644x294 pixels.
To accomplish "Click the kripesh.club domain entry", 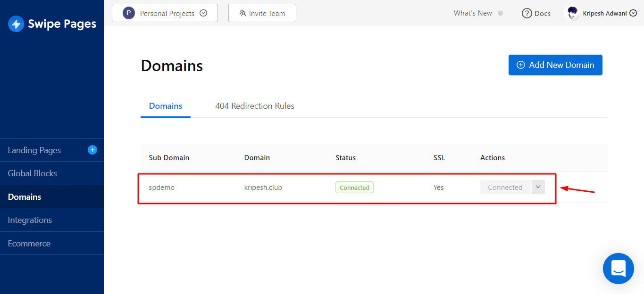I will click(x=263, y=188).
